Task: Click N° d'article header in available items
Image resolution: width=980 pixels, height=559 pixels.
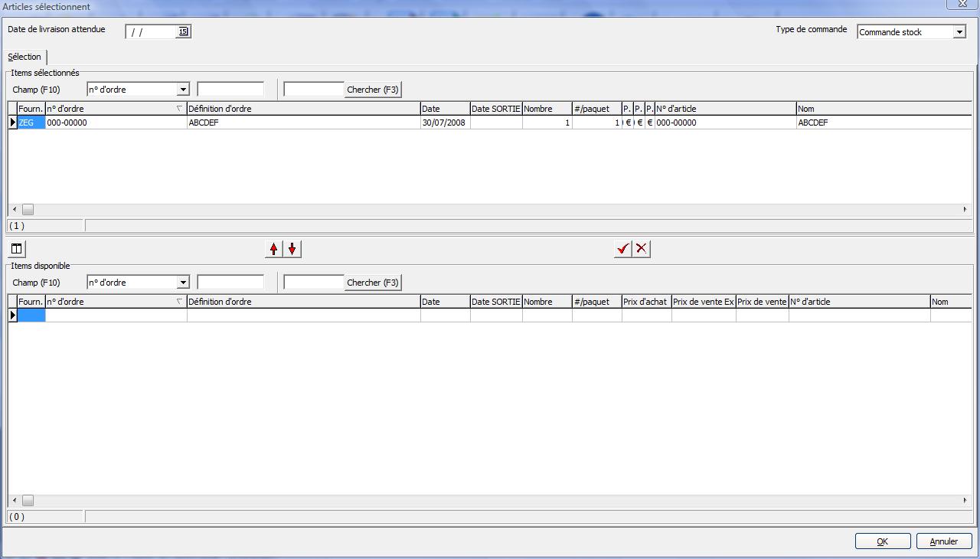Action: click(x=860, y=302)
